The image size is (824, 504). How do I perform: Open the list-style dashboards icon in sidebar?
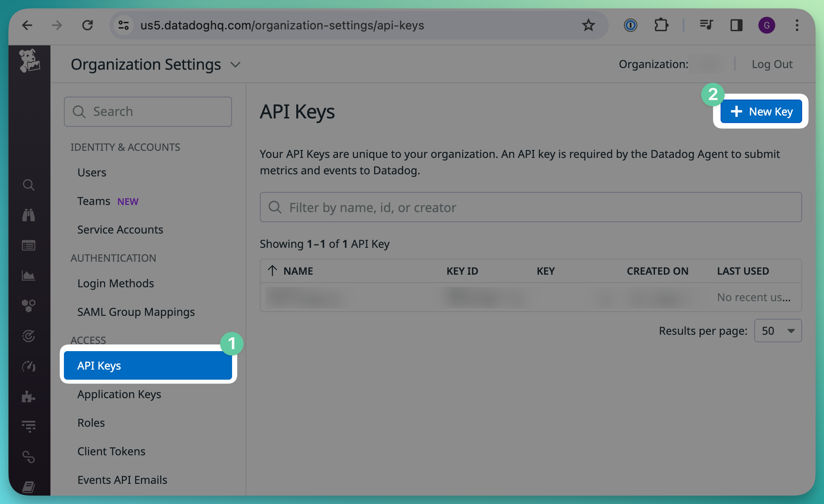pos(29,245)
